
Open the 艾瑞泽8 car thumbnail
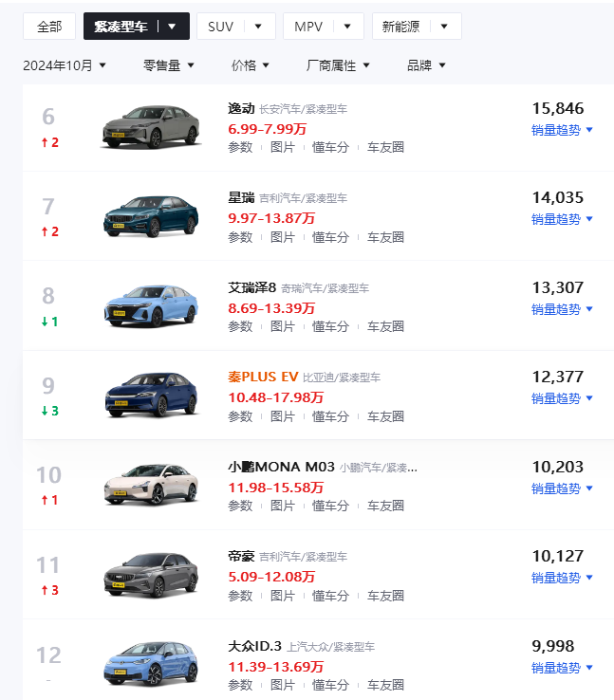tap(151, 306)
